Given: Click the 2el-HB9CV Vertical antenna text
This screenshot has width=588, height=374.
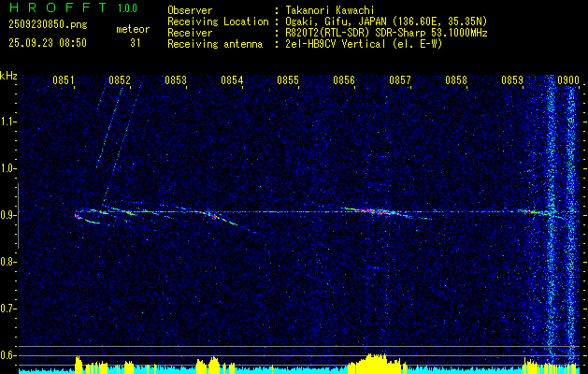Looking at the screenshot, I should pyautogui.click(x=362, y=44).
